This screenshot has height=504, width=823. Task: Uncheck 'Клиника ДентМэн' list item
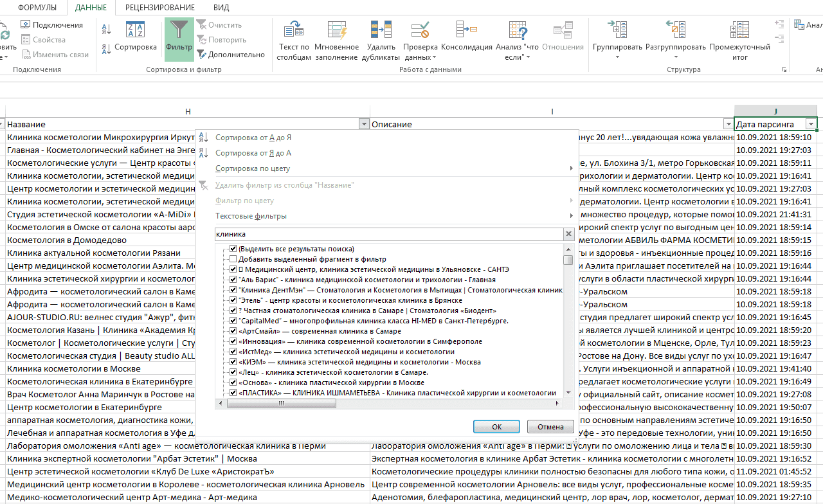233,290
